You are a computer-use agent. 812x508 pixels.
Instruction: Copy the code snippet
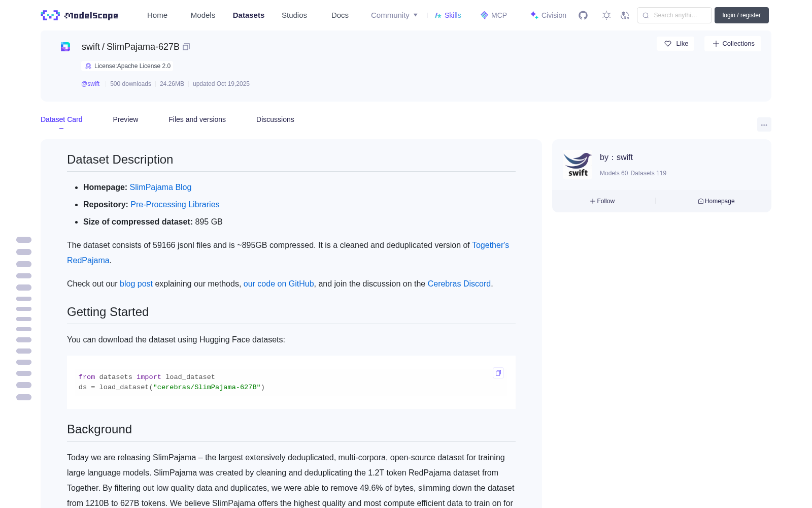tap(498, 373)
